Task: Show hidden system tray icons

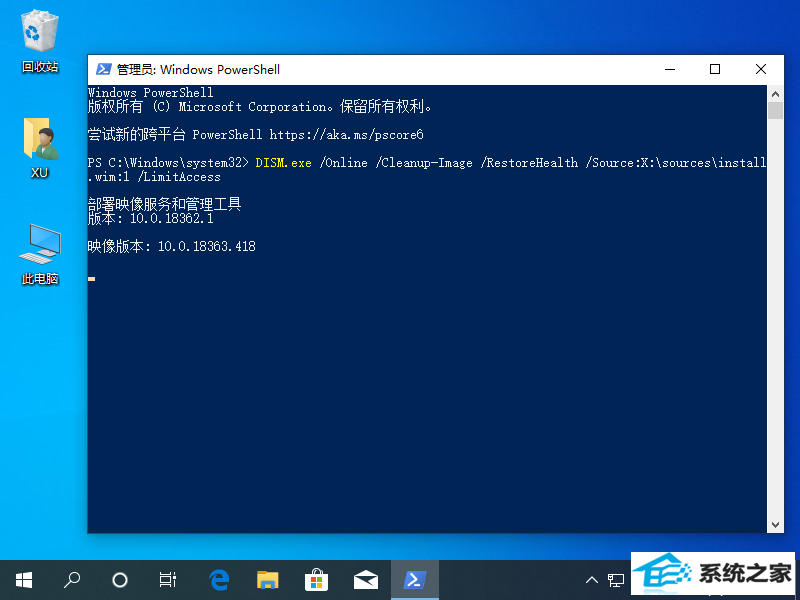Action: (x=592, y=580)
